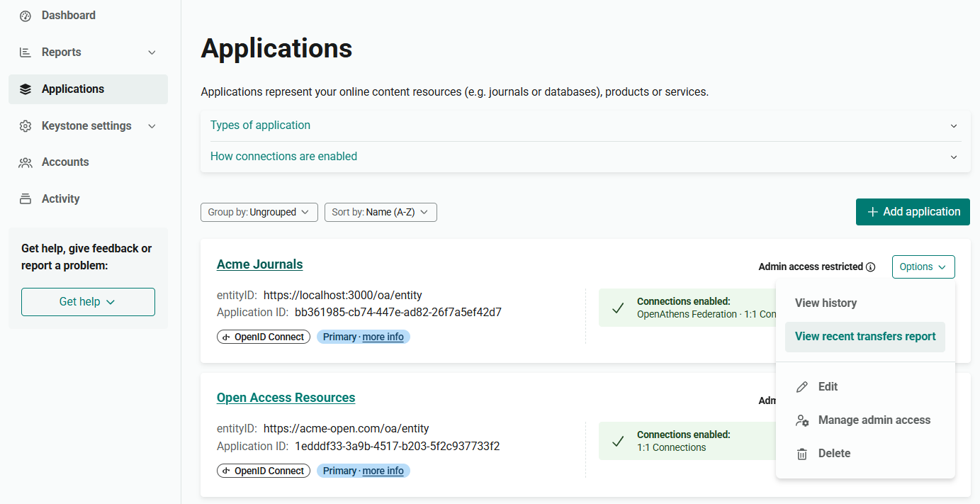
Task: Click the OpenID Connect badge under Open Access Resources
Action: [x=264, y=471]
